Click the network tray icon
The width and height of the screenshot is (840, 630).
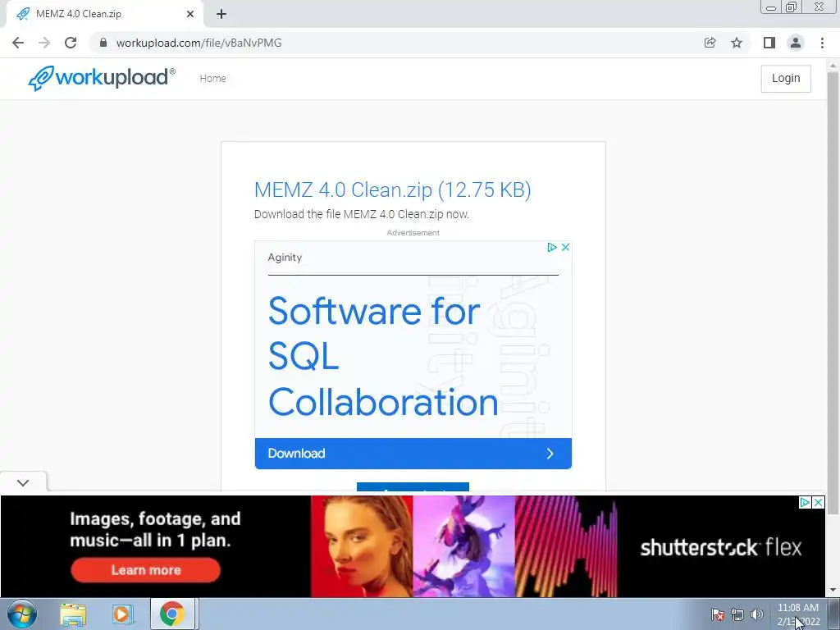tap(737, 614)
